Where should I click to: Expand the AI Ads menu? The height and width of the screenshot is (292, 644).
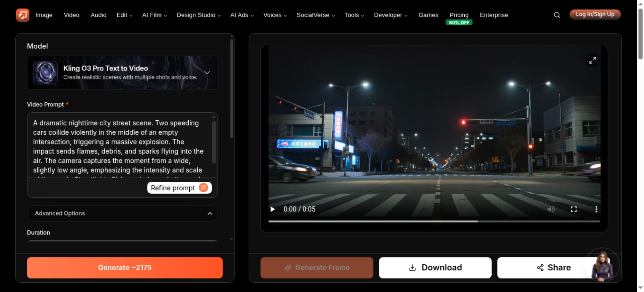(242, 15)
